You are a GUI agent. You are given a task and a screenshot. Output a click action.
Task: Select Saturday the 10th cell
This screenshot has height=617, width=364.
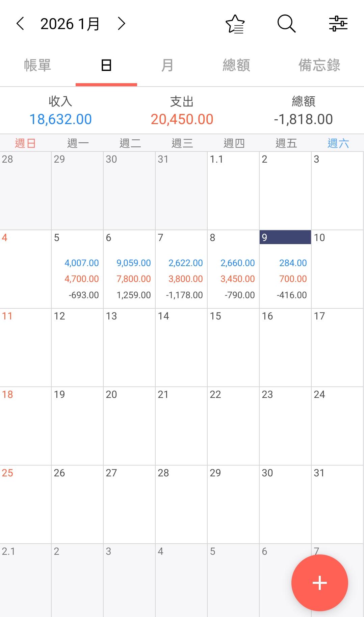(337, 269)
